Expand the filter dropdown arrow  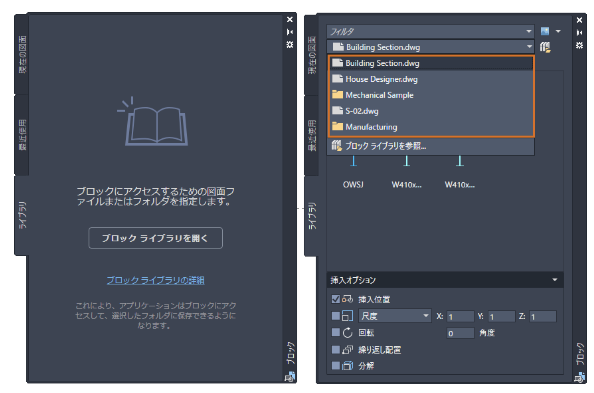point(529,31)
